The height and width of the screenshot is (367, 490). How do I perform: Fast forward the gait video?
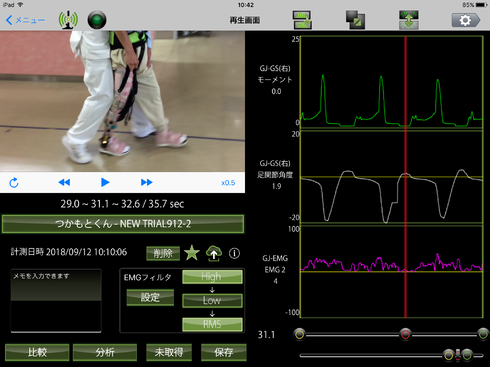[147, 182]
